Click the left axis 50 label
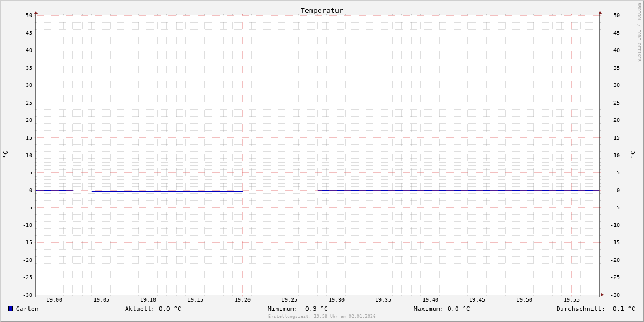This screenshot has width=644, height=322. 29,15
